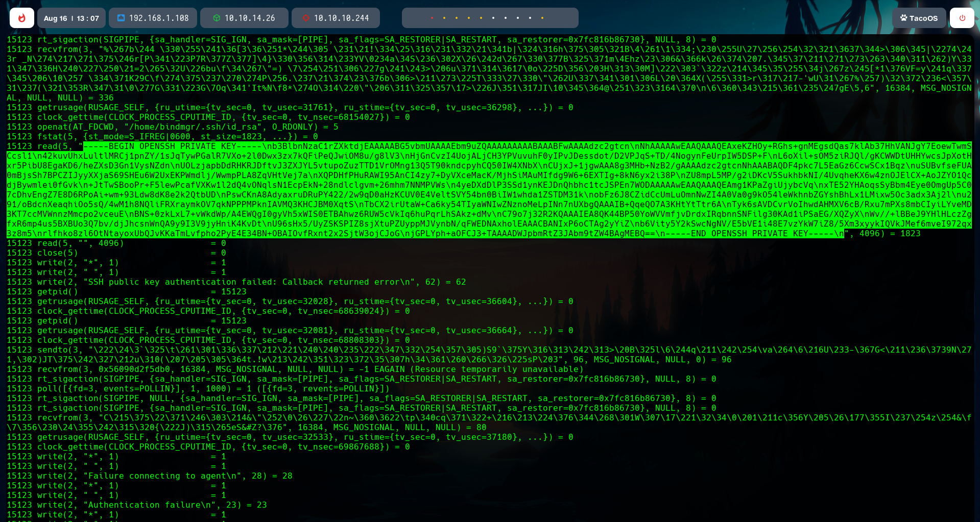Select the sixth white workspace dot
Screen dimensions: 980x522
click(493, 18)
